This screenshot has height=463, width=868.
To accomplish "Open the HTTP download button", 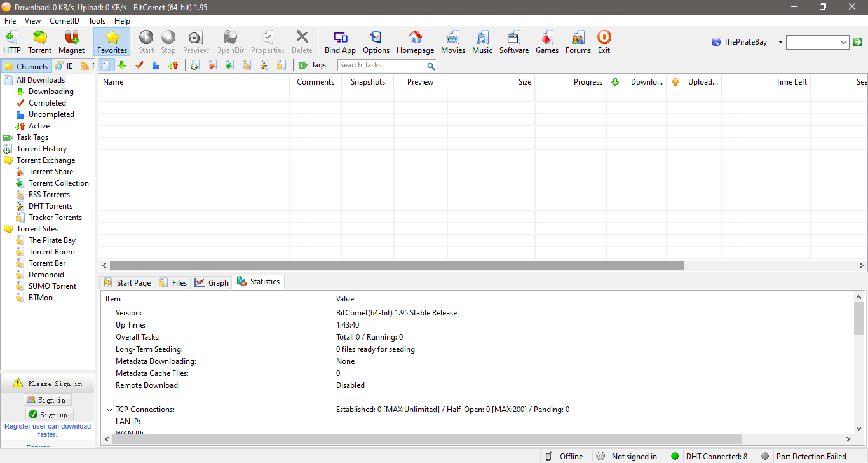I will pos(12,42).
